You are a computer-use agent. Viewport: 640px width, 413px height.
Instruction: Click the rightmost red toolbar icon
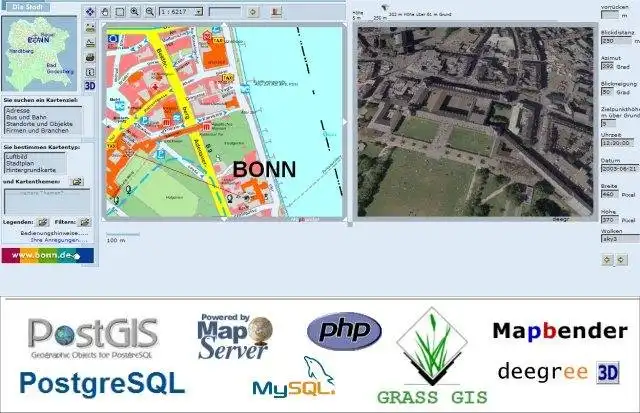click(x=276, y=12)
